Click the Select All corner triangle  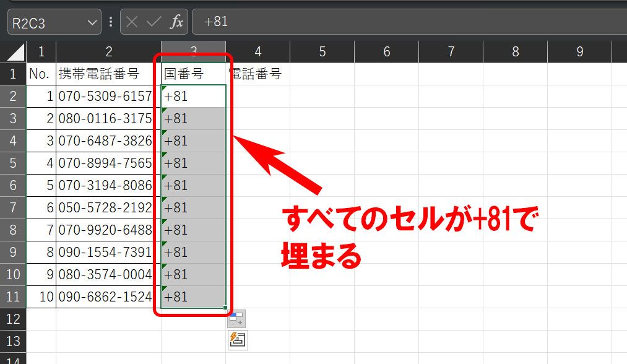coord(16,52)
